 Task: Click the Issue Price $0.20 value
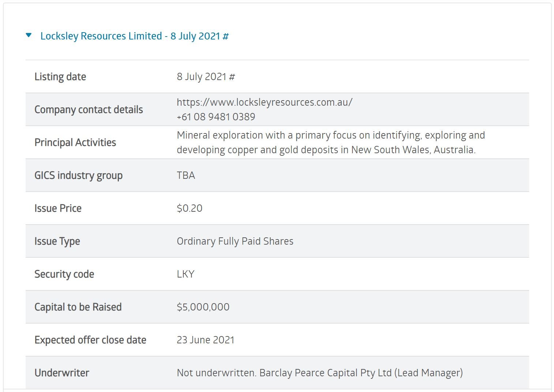(x=190, y=208)
